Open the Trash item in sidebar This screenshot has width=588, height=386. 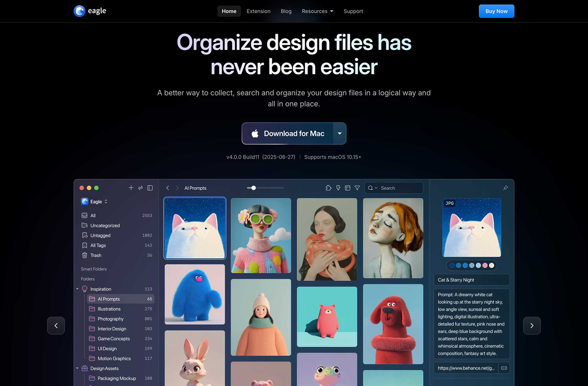coord(96,255)
